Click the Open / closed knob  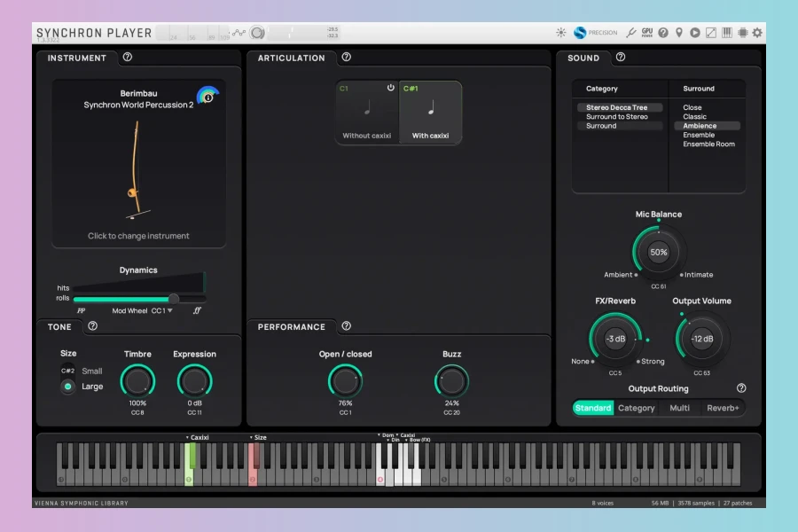tap(345, 382)
